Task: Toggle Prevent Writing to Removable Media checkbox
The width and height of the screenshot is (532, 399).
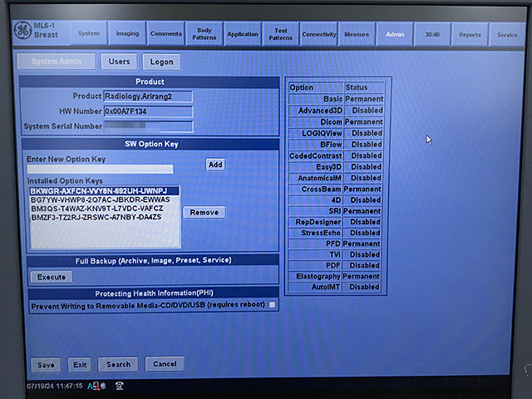Action: pyautogui.click(x=272, y=305)
